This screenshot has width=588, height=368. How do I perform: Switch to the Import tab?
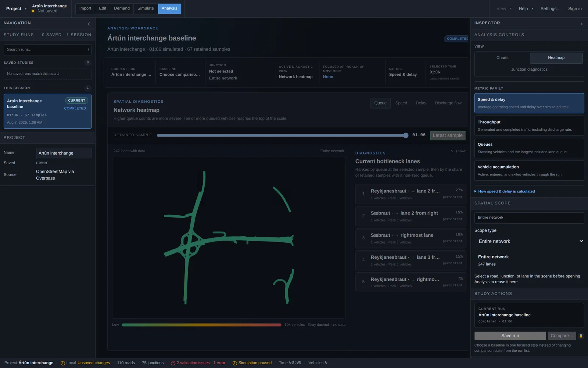coord(85,8)
